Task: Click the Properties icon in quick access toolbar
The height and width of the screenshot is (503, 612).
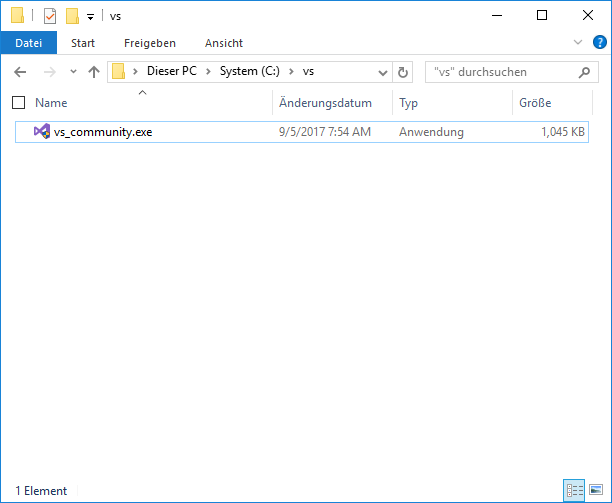Action: (50, 16)
